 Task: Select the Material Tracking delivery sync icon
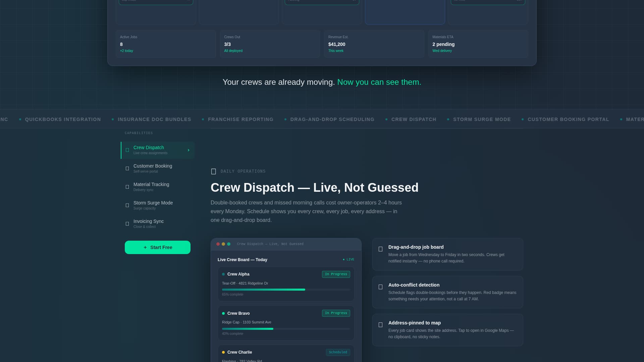127,187
